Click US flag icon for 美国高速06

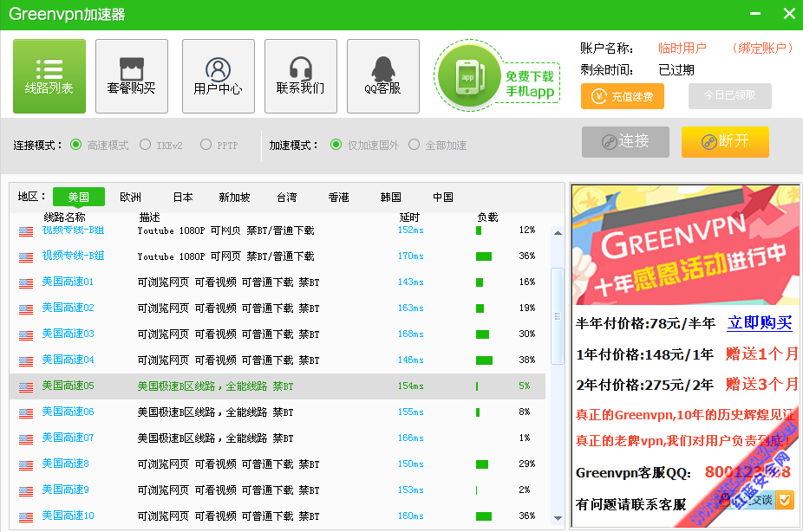pos(26,412)
